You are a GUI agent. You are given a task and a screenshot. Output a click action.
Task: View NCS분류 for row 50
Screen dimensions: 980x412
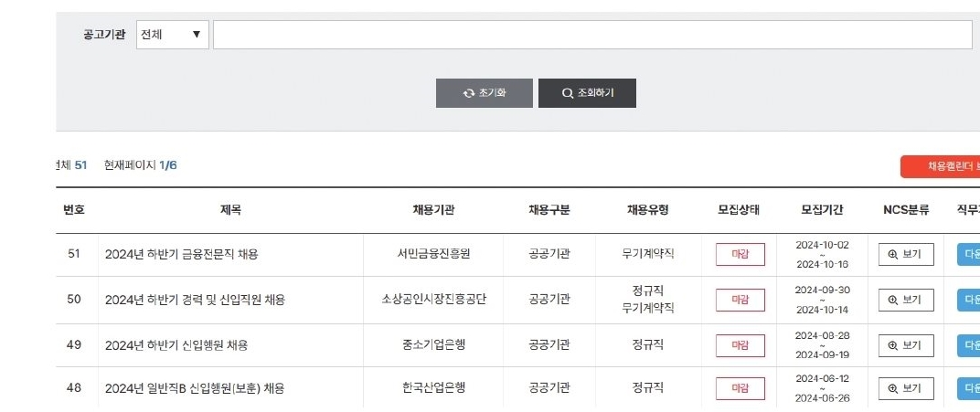906,300
